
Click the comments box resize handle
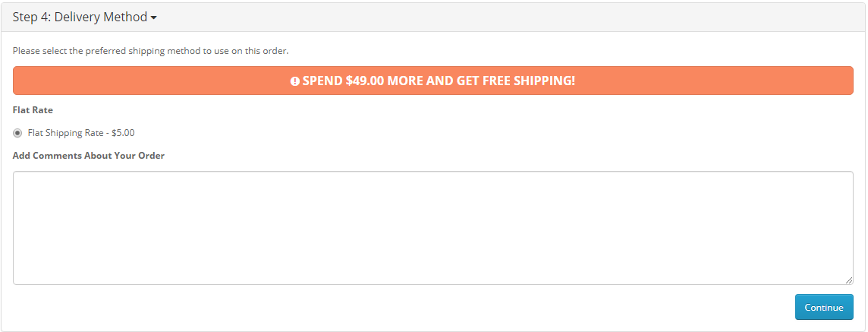click(x=849, y=280)
